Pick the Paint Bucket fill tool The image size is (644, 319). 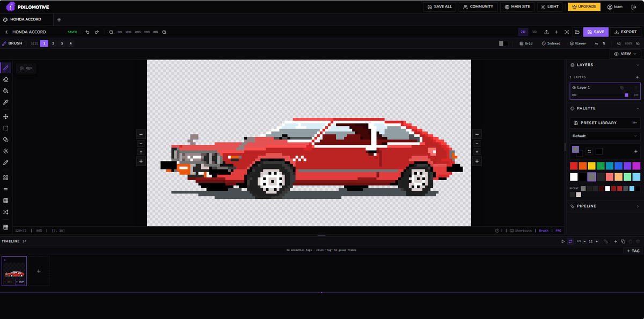[6, 91]
